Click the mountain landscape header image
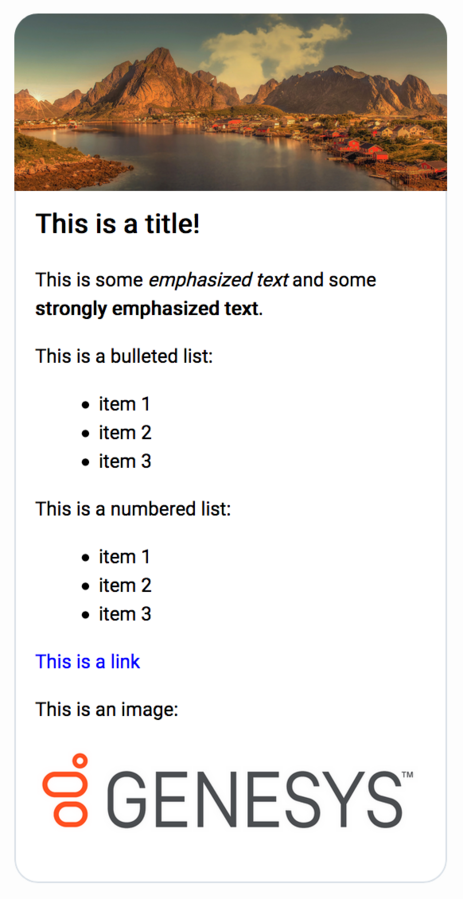This screenshot has height=899, width=463. pos(230,102)
